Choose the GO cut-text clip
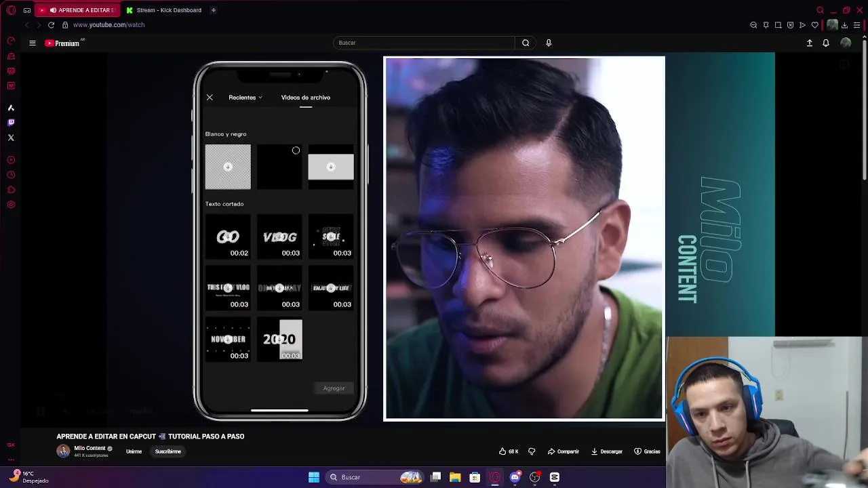 (228, 237)
